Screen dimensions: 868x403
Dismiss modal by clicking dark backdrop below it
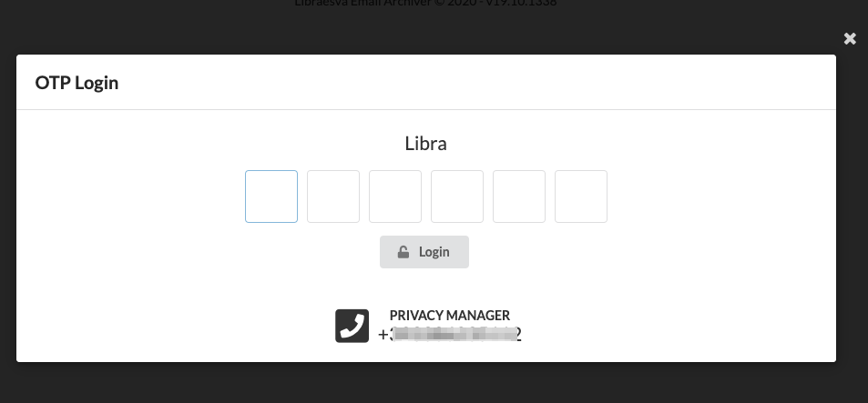pos(425,383)
